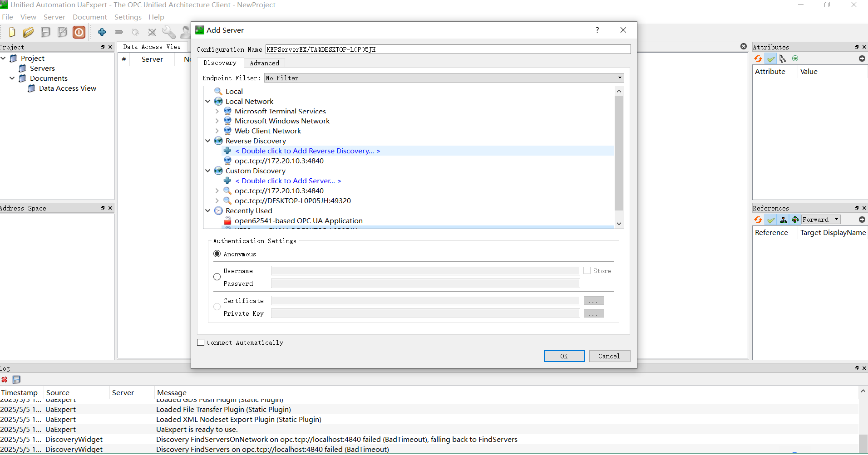
Task: Click the hierarchy icon in References toolbar
Action: [783, 220]
